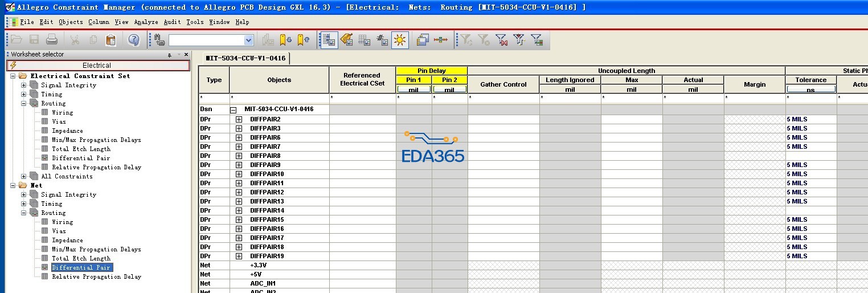868x293 pixels.
Task: Collapse the Electrical Constraint Set folder
Action: [x=13, y=76]
